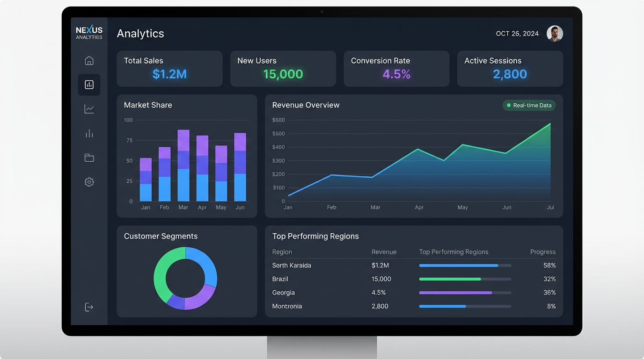The image size is (644, 359).
Task: Open the Settings gear icon
Action: click(89, 182)
